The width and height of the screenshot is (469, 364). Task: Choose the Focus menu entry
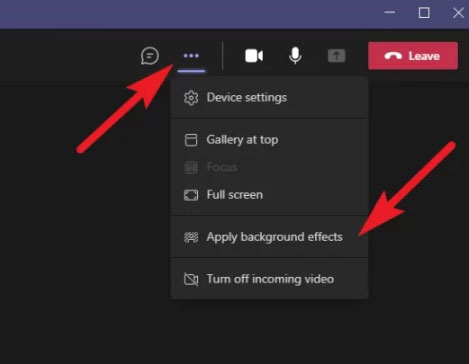click(269, 167)
